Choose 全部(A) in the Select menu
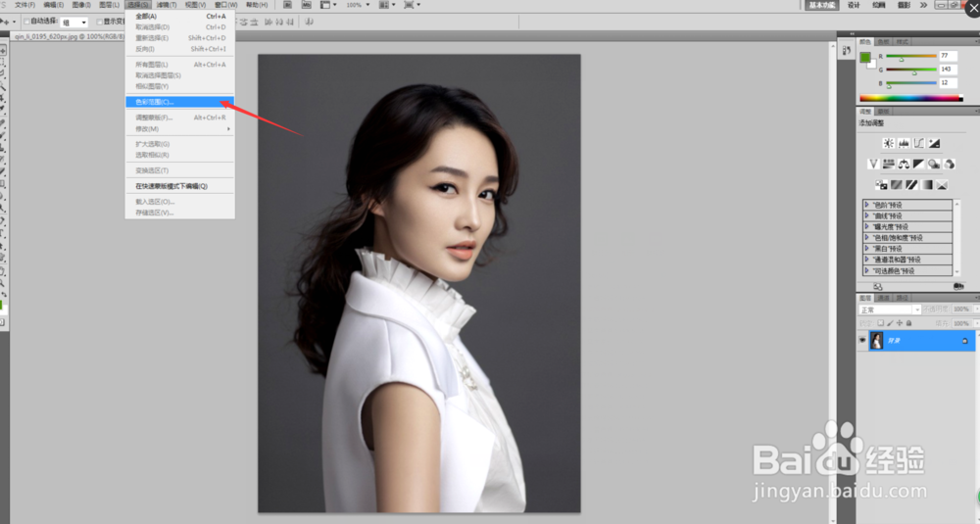 coord(180,17)
